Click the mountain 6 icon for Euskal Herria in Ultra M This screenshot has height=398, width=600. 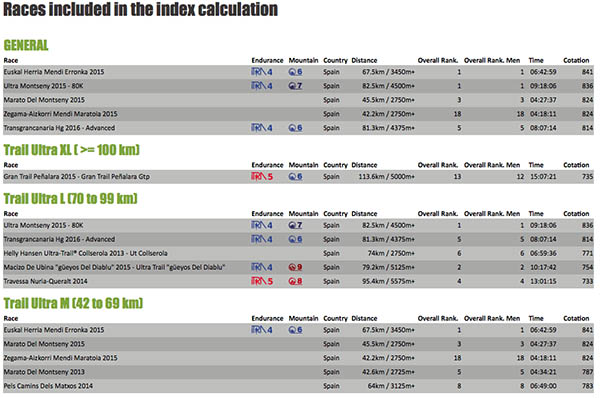coord(295,329)
